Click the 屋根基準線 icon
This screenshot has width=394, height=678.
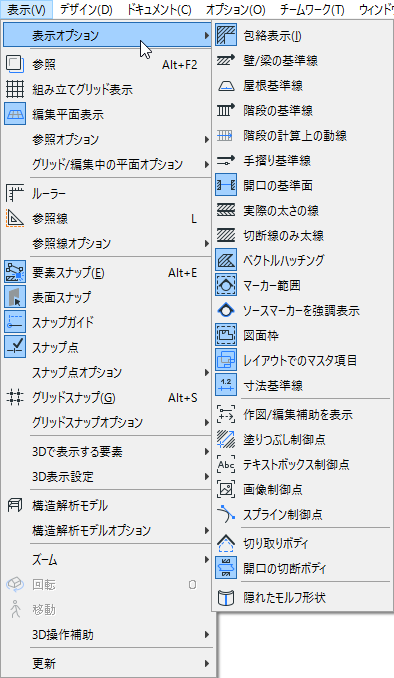coord(226,85)
